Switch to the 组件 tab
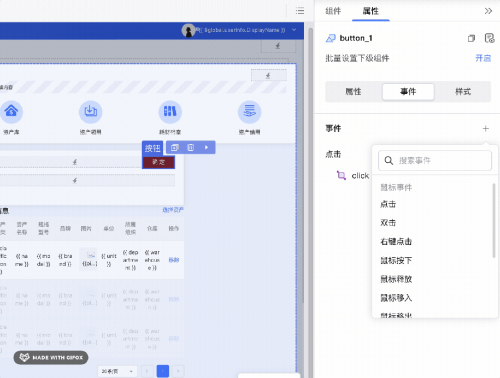Viewport: 500px width, 378px height. (333, 11)
